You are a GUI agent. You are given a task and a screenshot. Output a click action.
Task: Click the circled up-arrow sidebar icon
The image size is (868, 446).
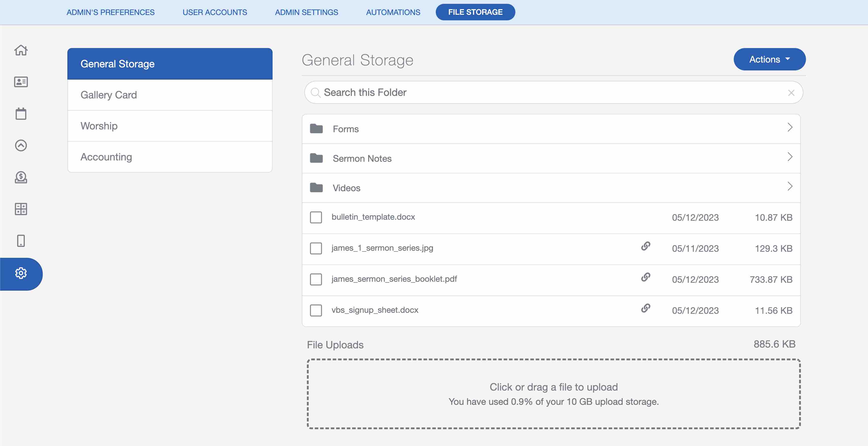21,145
